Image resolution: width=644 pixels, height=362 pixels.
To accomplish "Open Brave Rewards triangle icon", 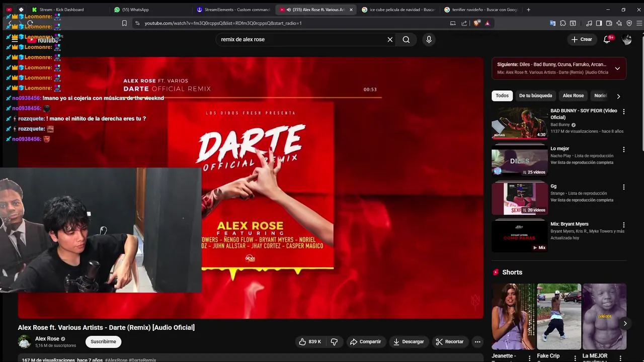I will 487,23.
